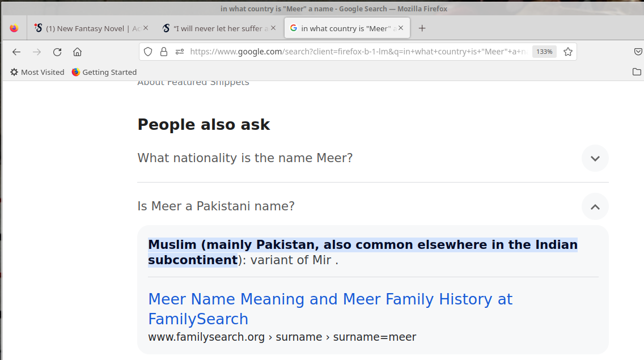Bookmark this page with the star icon
Viewport: 644px width, 360px height.
(568, 52)
